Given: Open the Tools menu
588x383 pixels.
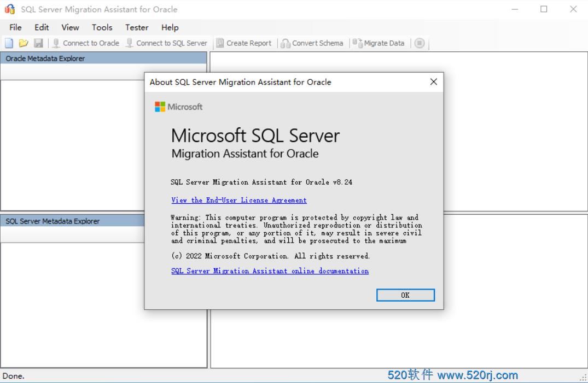Looking at the screenshot, I should 102,27.
